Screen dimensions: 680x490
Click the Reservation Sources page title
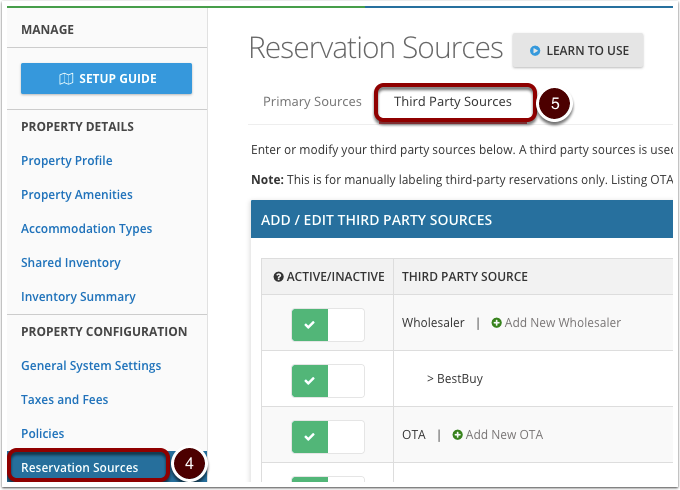tap(376, 47)
